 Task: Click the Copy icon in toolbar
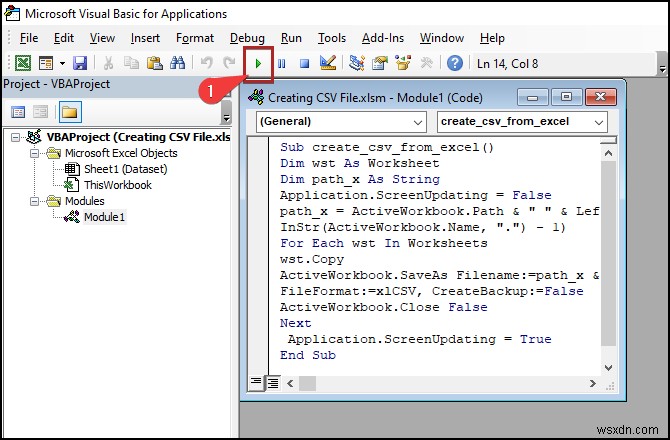click(131, 63)
